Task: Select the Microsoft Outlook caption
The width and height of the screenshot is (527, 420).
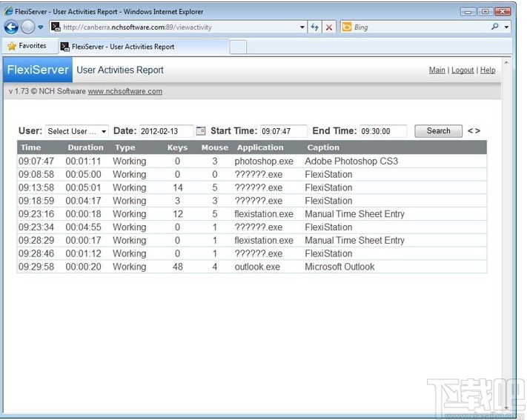Action: (x=339, y=267)
